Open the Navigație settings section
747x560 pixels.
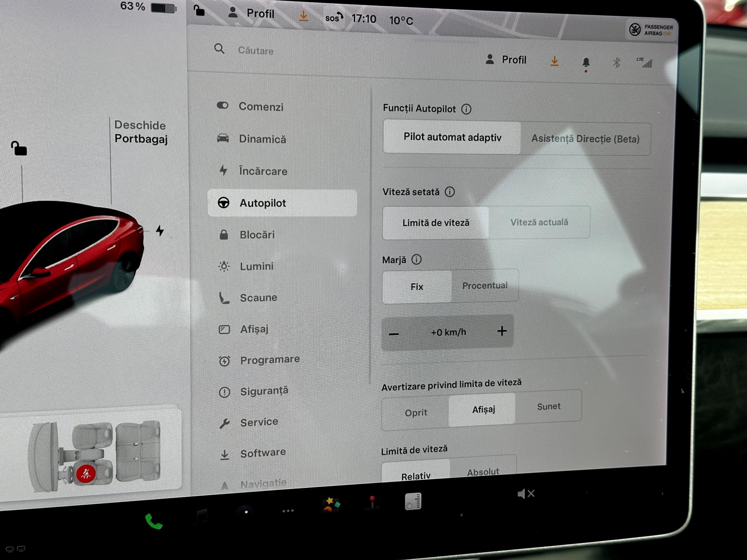pyautogui.click(x=253, y=484)
